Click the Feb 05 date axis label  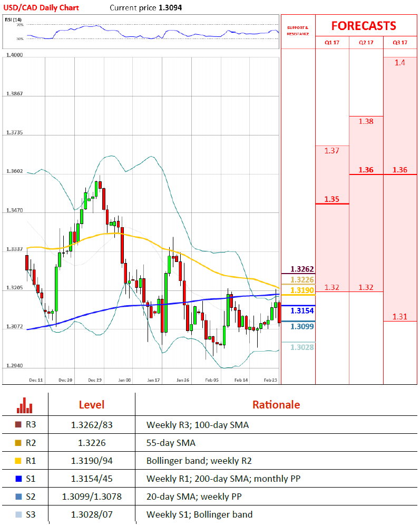point(212,380)
